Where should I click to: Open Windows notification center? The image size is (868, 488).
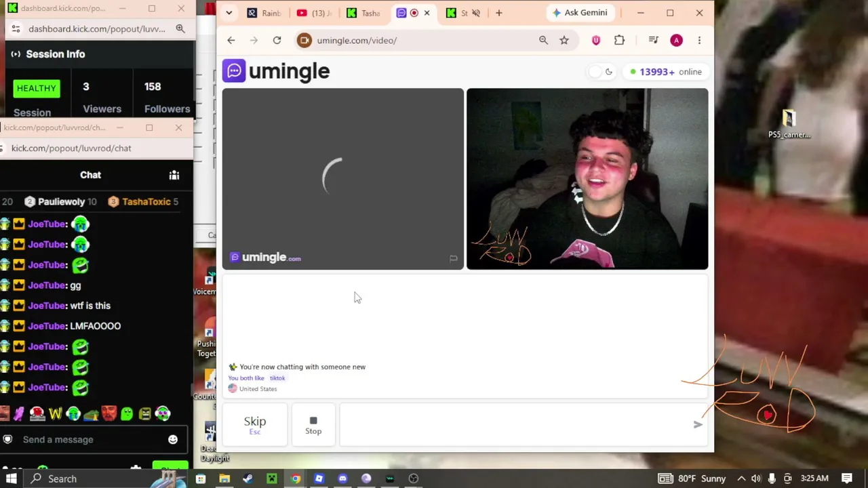pos(847,479)
